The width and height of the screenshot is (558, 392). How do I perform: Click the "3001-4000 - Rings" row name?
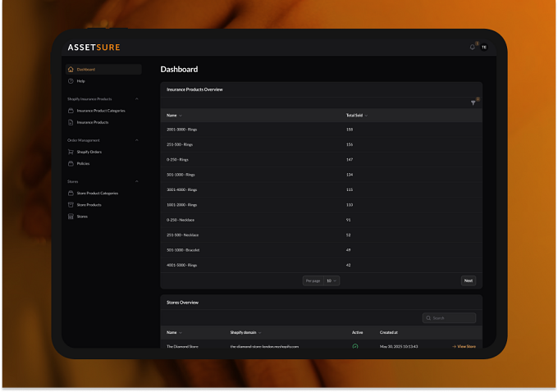182,190
